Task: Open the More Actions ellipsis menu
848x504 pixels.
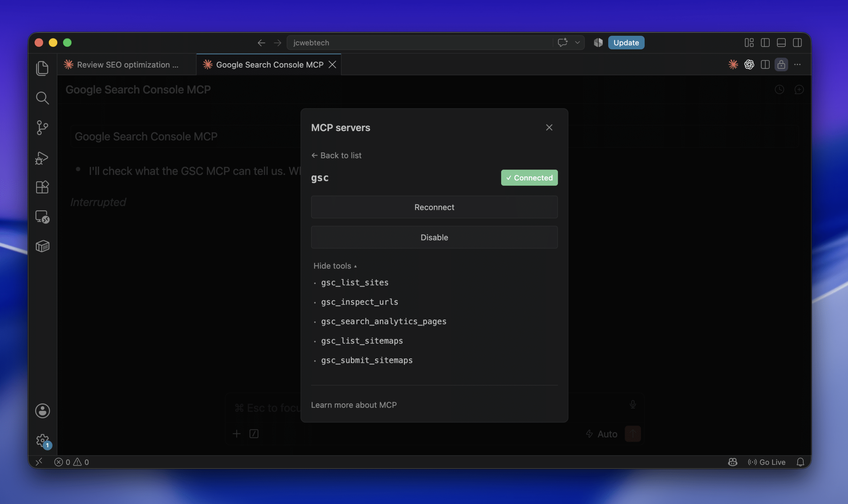Action: click(x=797, y=65)
